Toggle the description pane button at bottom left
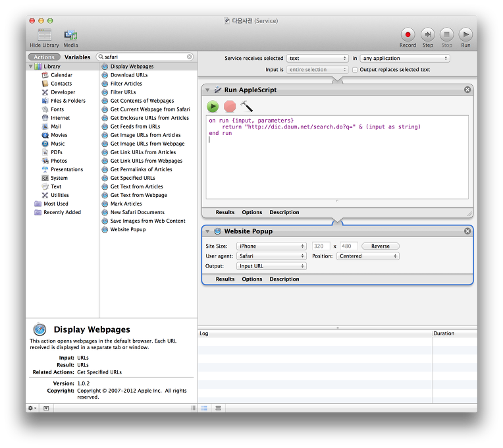 (x=46, y=408)
